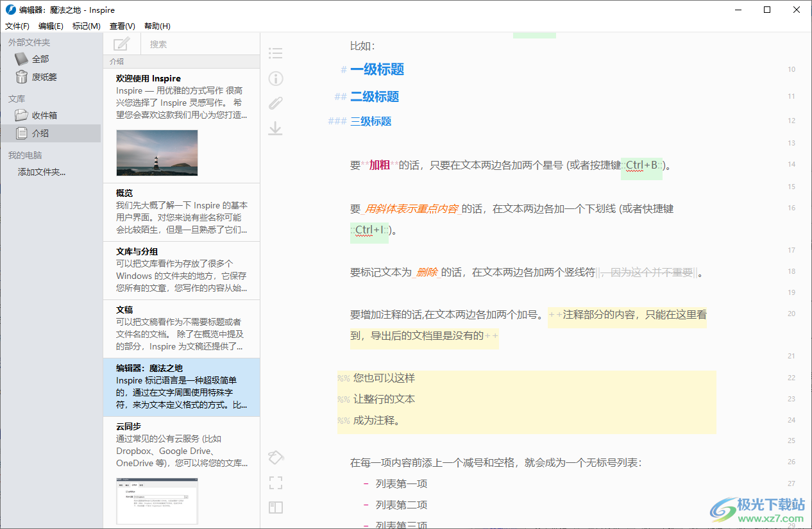Click the tag label icon
Viewport: 812px width, 529px height.
tap(276, 457)
